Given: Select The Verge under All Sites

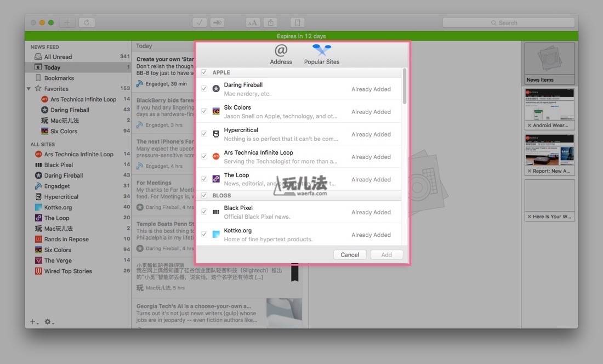Looking at the screenshot, I should (78, 260).
